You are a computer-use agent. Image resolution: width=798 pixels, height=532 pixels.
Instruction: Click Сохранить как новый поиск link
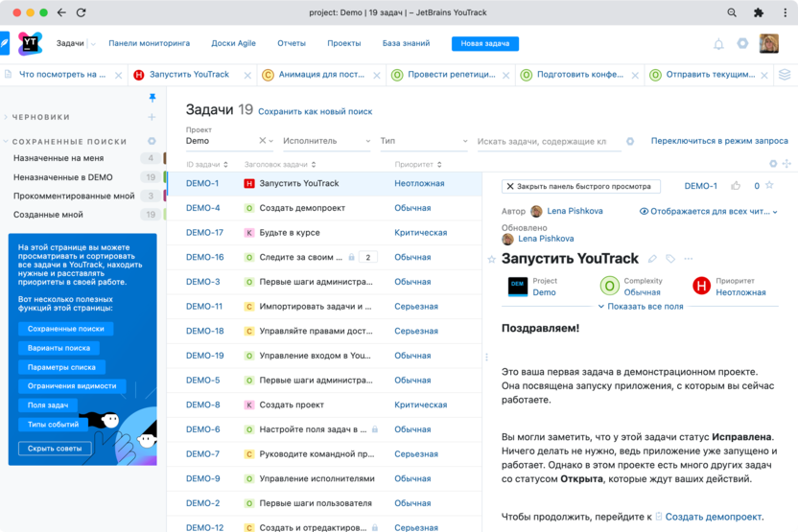(315, 112)
